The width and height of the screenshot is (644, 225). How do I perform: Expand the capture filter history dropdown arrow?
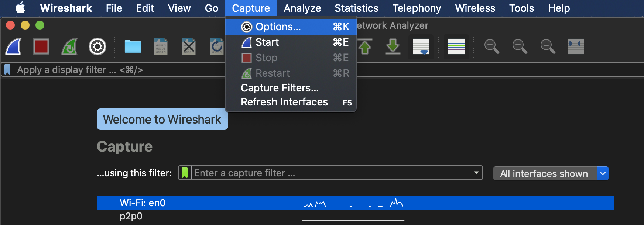(x=476, y=173)
